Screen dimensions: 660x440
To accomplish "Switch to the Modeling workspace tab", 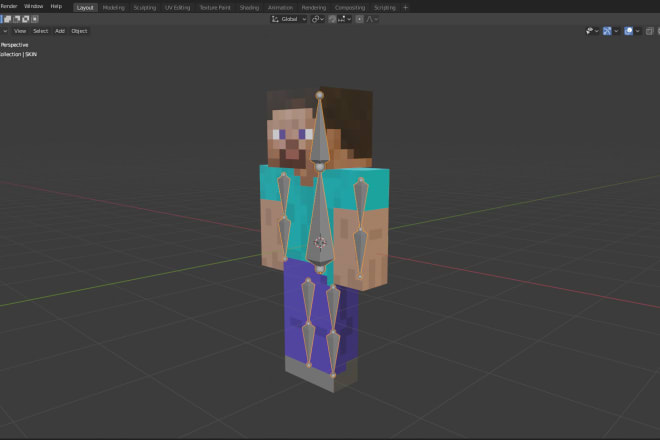I will coord(113,8).
